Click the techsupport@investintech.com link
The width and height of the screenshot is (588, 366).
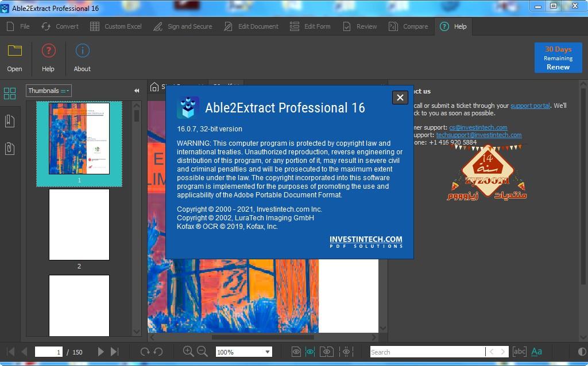(479, 135)
